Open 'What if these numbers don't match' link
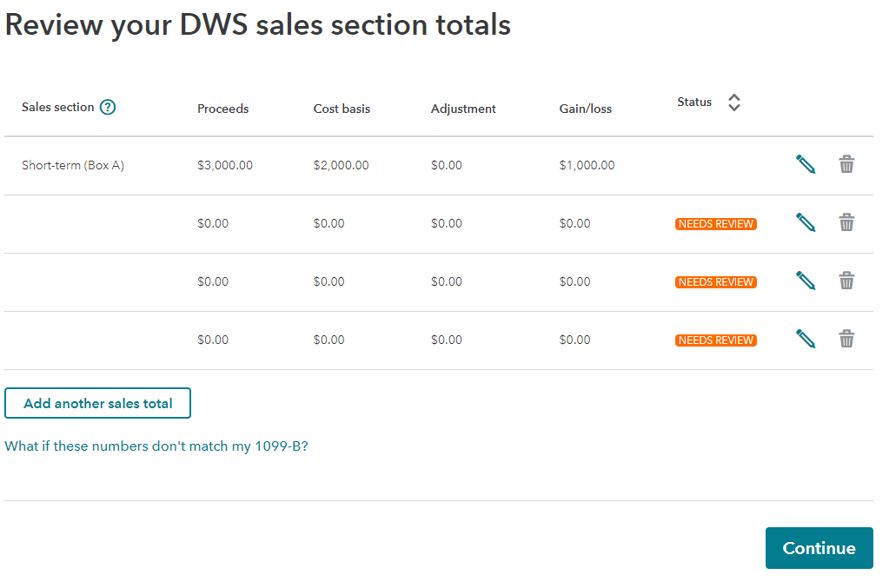This screenshot has height=588, width=889. click(156, 446)
